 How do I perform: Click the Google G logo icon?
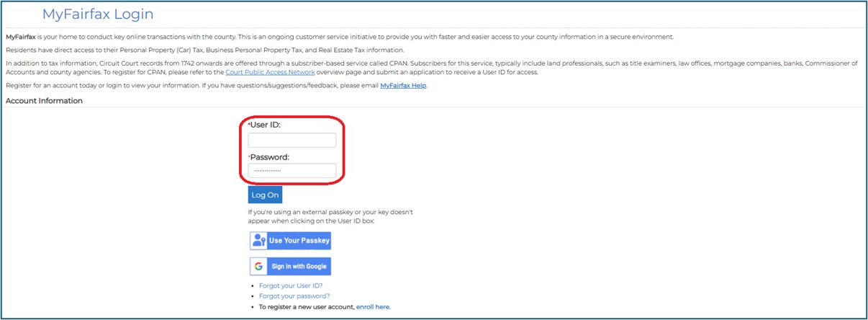pos(259,266)
